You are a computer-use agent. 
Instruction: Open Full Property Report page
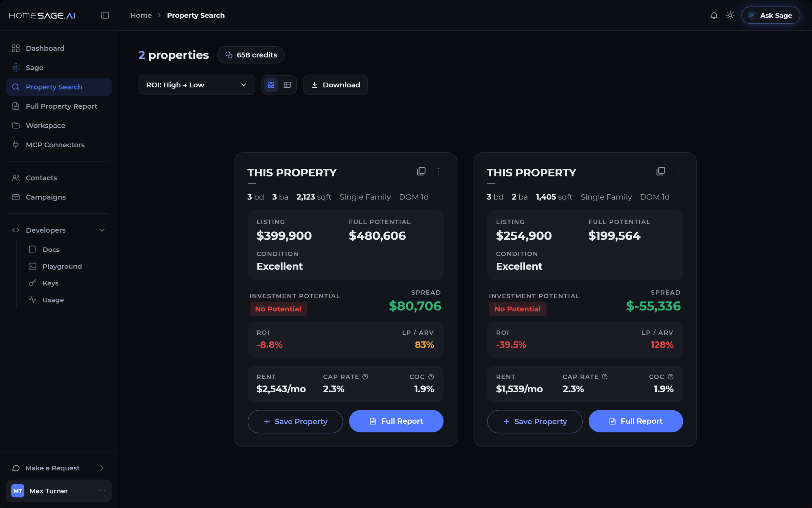tap(59, 106)
